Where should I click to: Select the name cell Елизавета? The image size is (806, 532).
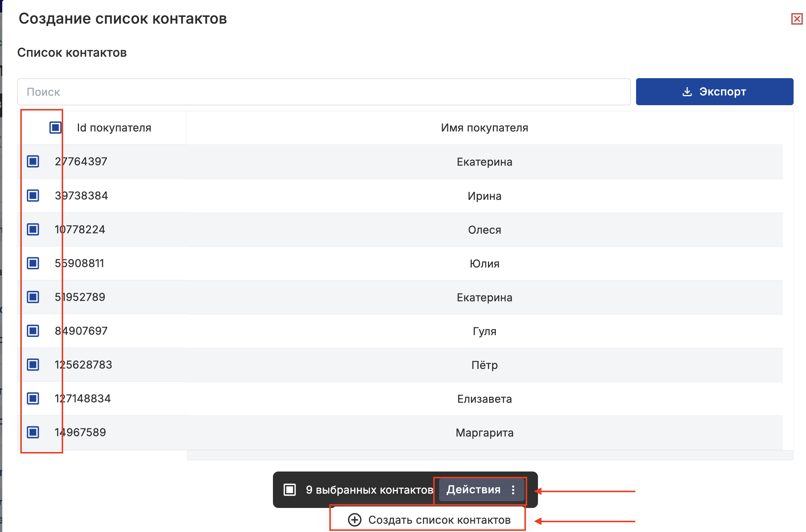click(485, 399)
